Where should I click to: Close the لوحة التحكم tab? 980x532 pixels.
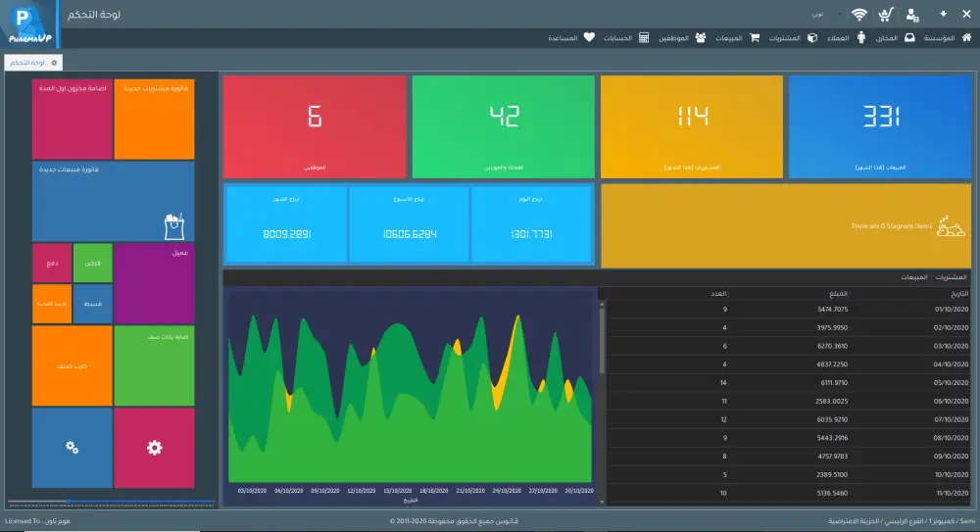point(54,63)
